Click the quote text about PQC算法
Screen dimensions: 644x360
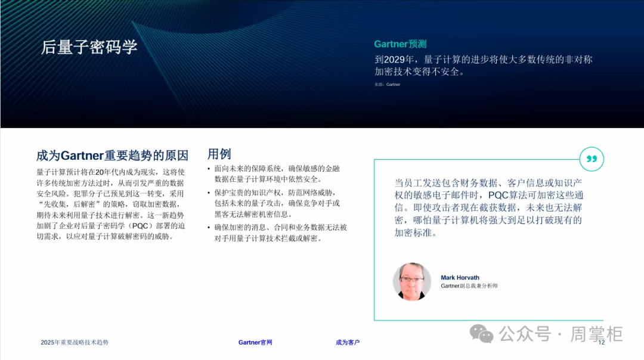click(x=488, y=207)
